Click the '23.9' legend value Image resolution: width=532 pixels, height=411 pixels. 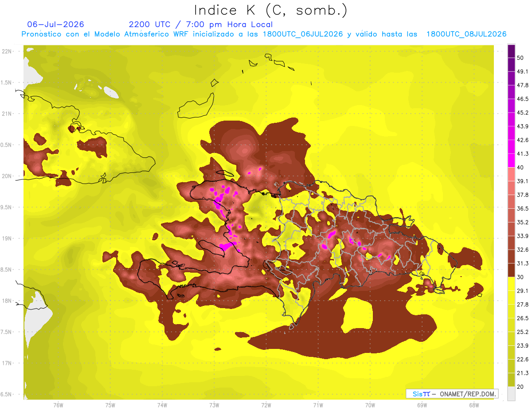(523, 346)
